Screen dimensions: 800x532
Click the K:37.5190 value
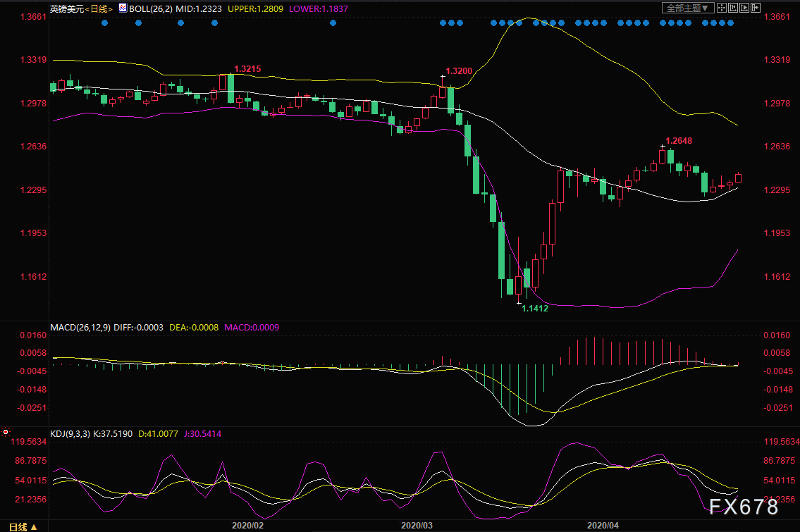click(x=113, y=434)
